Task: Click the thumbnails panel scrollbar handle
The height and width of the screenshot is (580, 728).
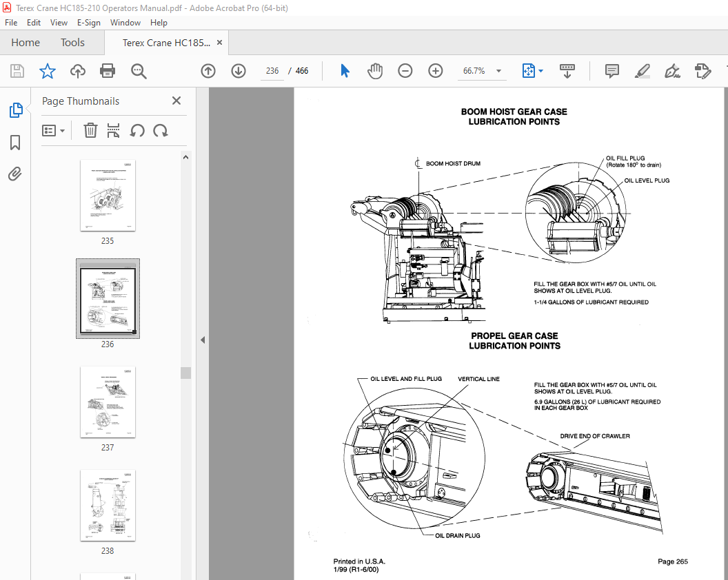Action: coord(185,373)
